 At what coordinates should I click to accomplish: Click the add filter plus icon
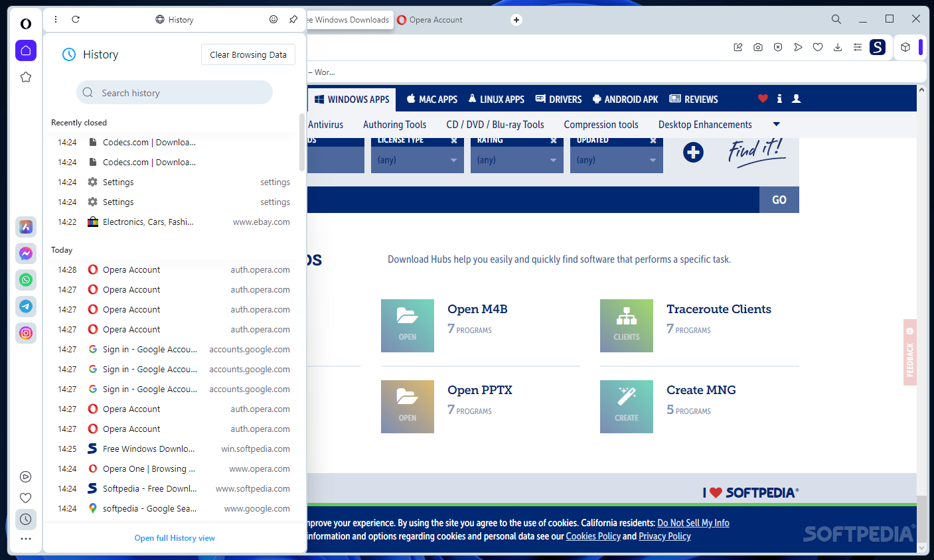click(x=693, y=153)
